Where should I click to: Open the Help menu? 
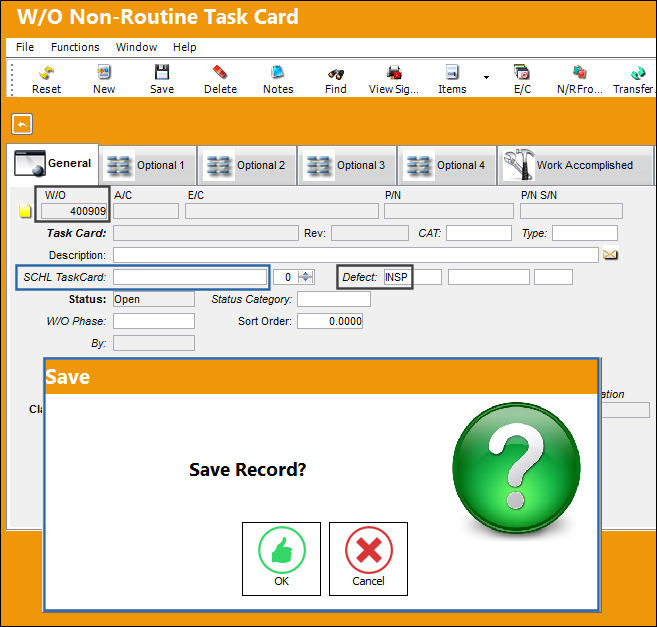184,47
